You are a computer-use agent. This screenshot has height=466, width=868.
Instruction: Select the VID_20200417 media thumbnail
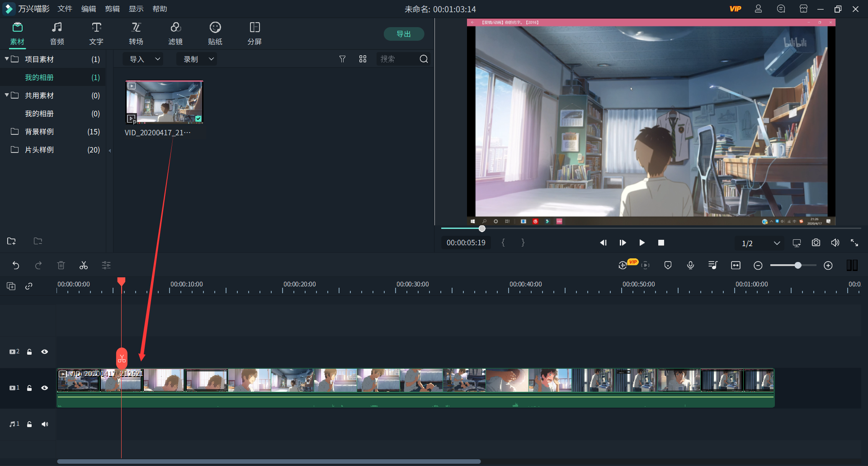pyautogui.click(x=164, y=102)
